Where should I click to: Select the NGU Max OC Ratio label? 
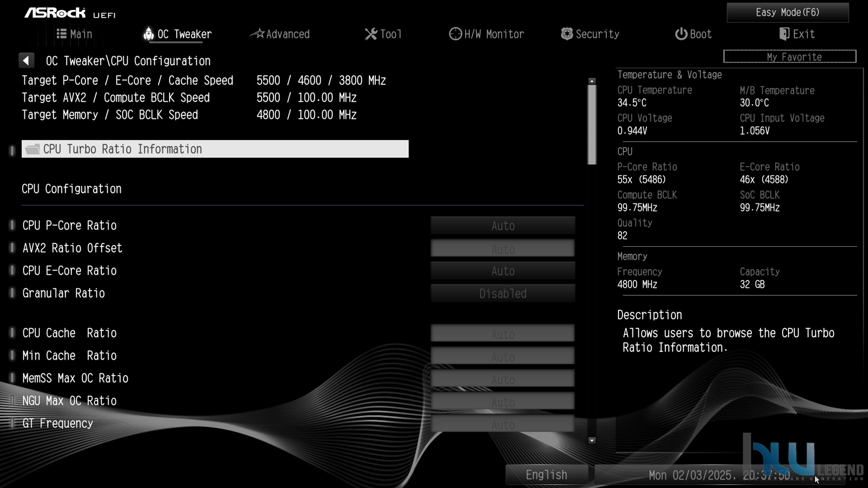[70, 401]
